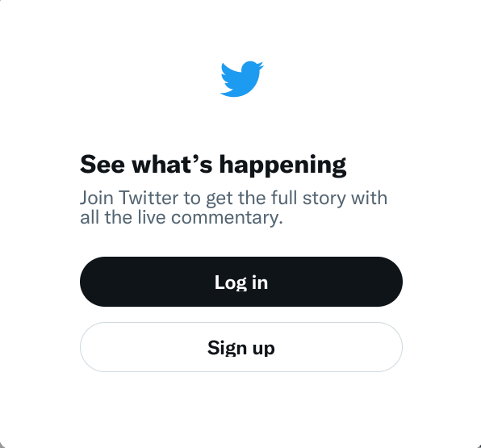Viewport: 481px width, 448px height.
Task: Tap the bird logo above the heading
Action: (x=242, y=79)
